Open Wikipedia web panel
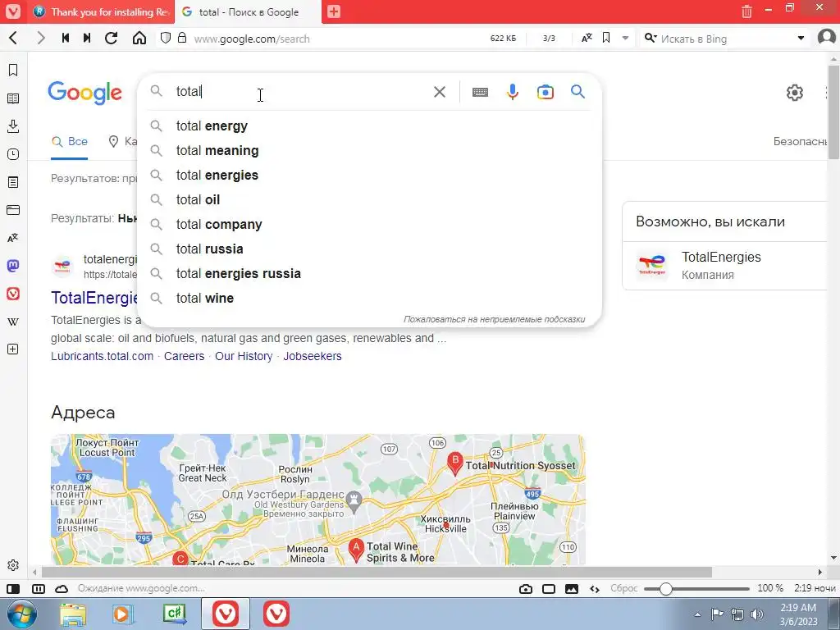840x630 pixels. pos(13,322)
